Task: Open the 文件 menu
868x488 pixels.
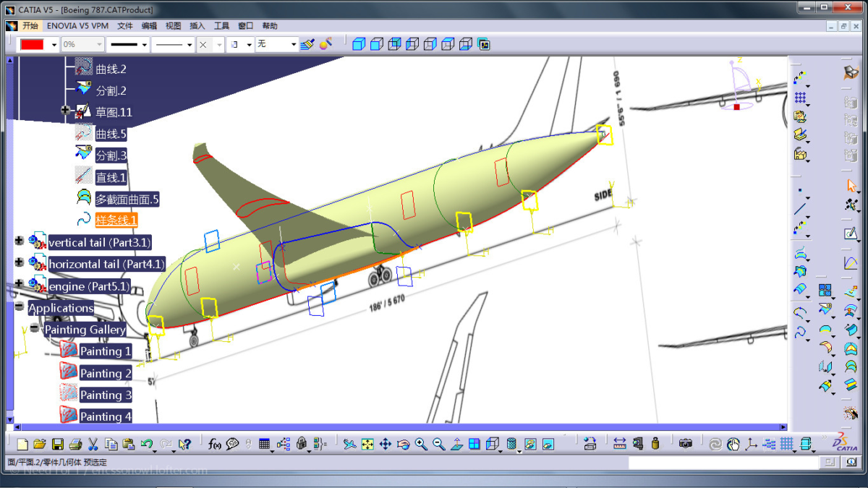Action: pyautogui.click(x=125, y=26)
